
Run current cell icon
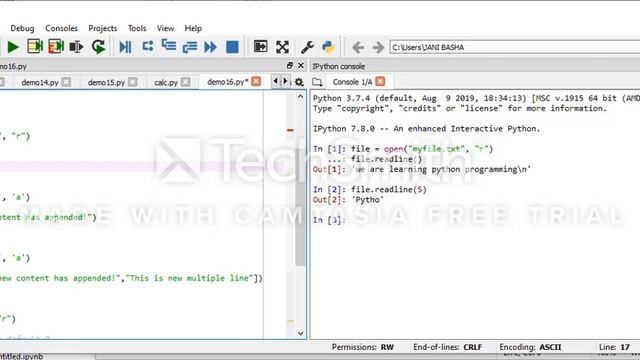(x=35, y=47)
